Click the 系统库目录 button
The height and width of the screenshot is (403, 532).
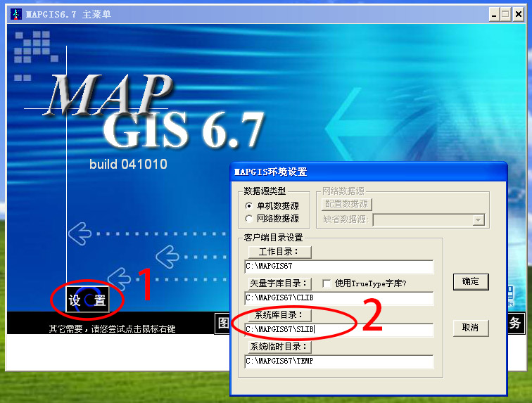279,315
